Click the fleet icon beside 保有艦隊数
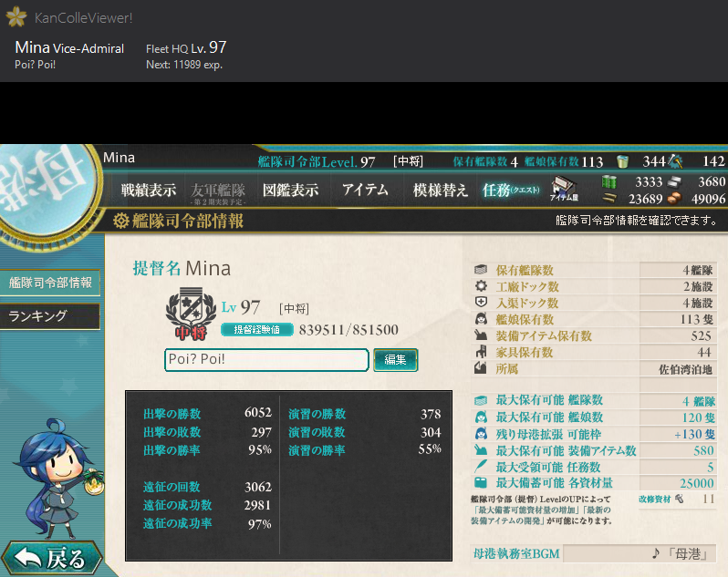The image size is (728, 577). pyautogui.click(x=481, y=270)
